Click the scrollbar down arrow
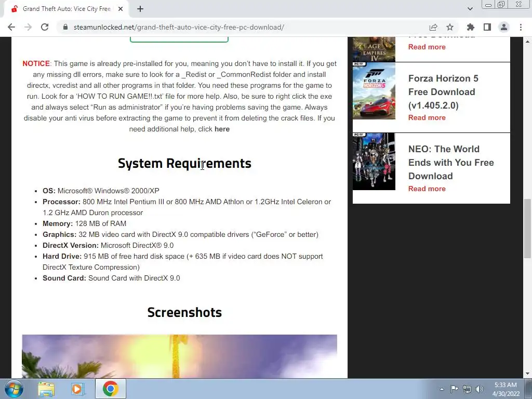532x399 pixels. (527, 374)
